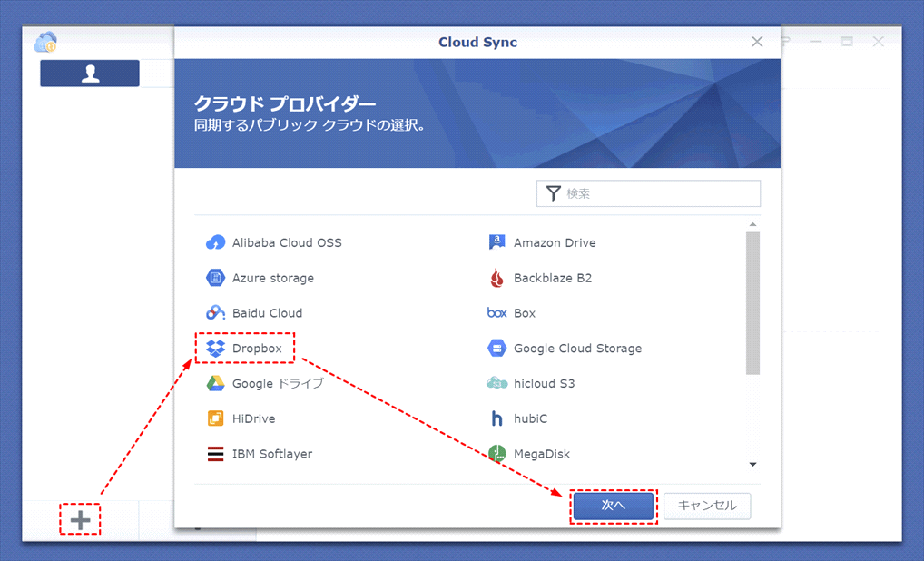Screen dimensions: 924x561
Task: Select the Dropbox provider icon
Action: click(x=215, y=348)
